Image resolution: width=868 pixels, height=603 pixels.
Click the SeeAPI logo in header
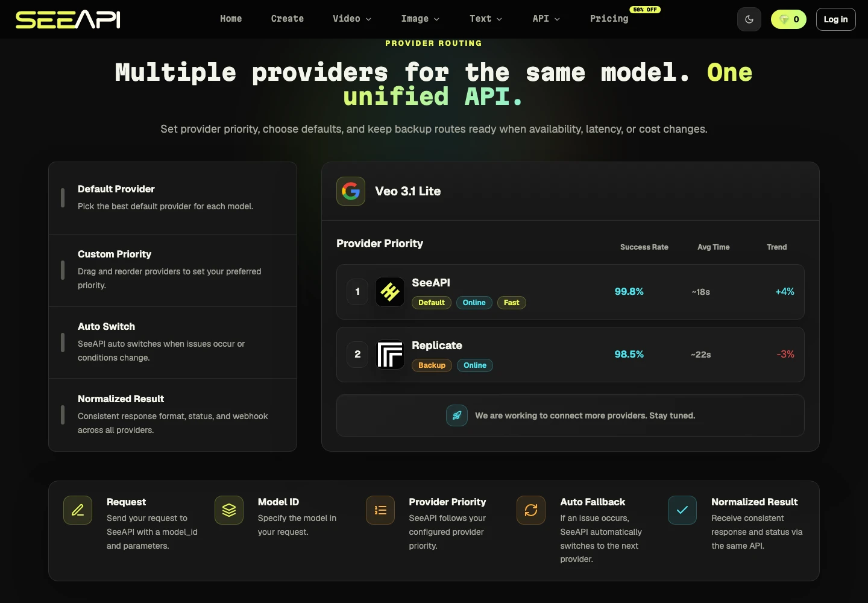pos(68,19)
